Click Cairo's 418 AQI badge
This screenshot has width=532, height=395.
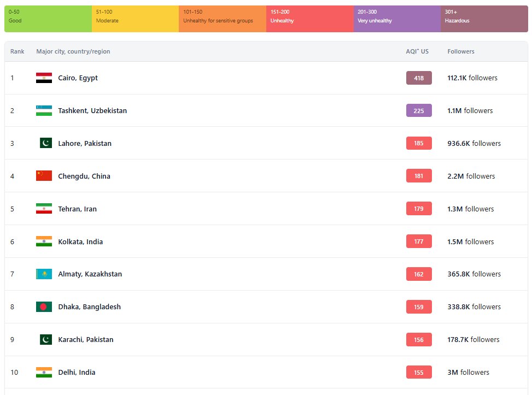419,78
